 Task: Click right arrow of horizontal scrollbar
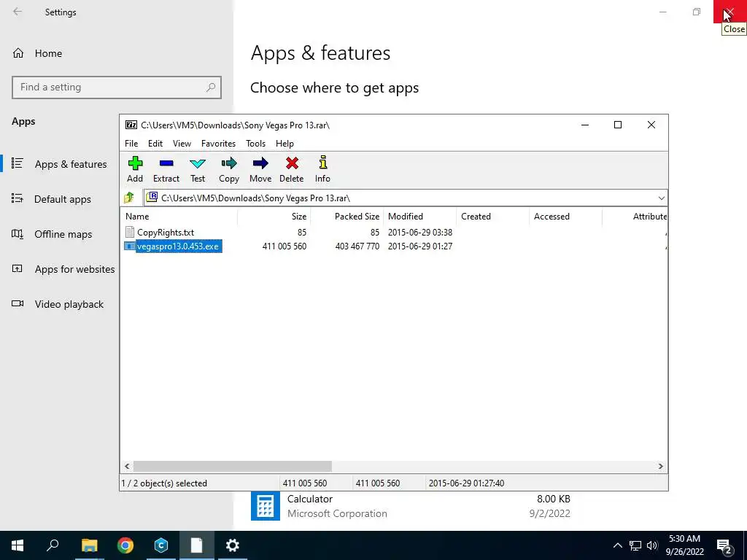coord(661,466)
